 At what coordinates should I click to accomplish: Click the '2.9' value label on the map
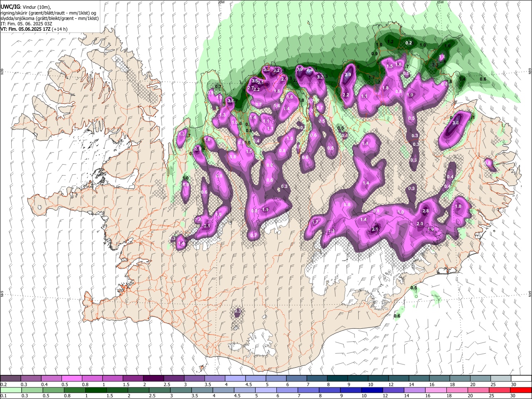click(x=198, y=149)
